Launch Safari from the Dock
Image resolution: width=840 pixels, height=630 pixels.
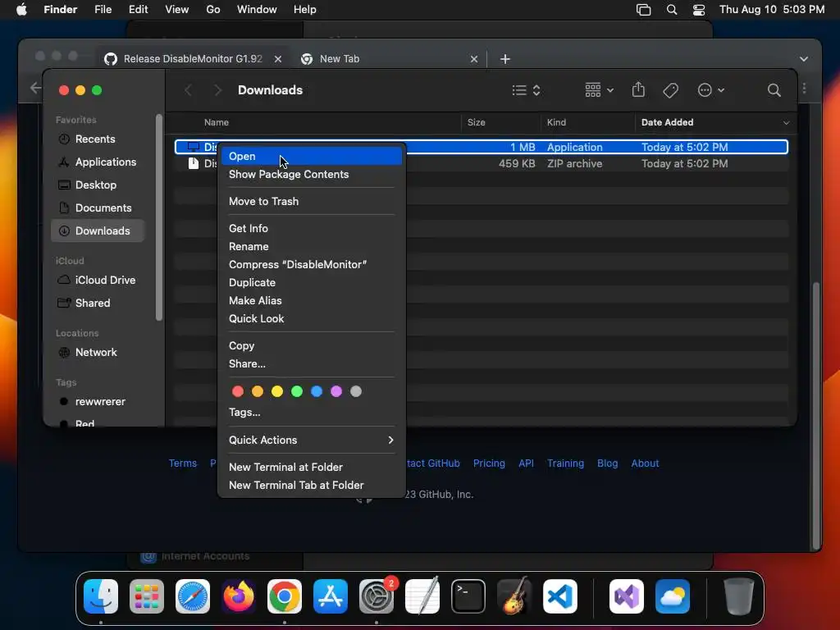[193, 596]
